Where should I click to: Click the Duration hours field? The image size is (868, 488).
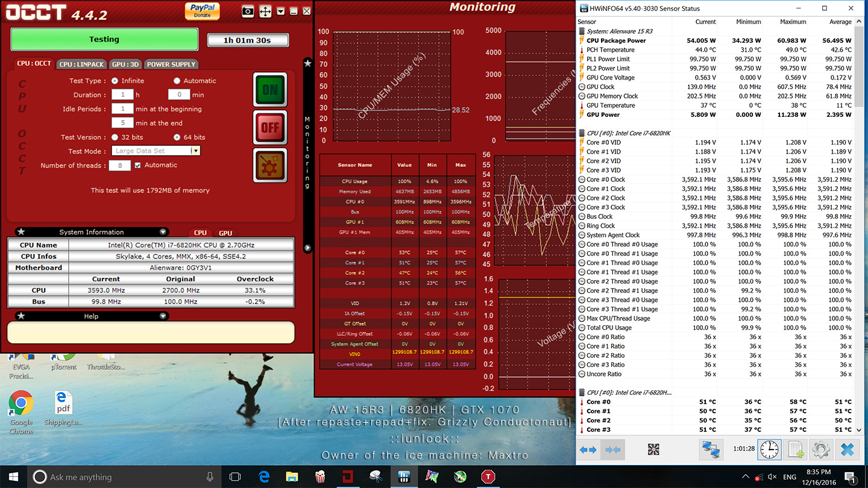point(122,95)
